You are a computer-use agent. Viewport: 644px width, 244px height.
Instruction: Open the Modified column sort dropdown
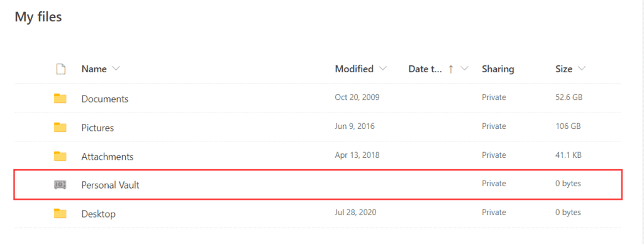383,69
